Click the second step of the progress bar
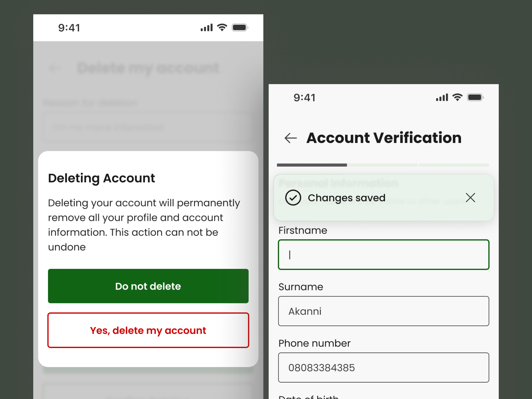 point(383,165)
